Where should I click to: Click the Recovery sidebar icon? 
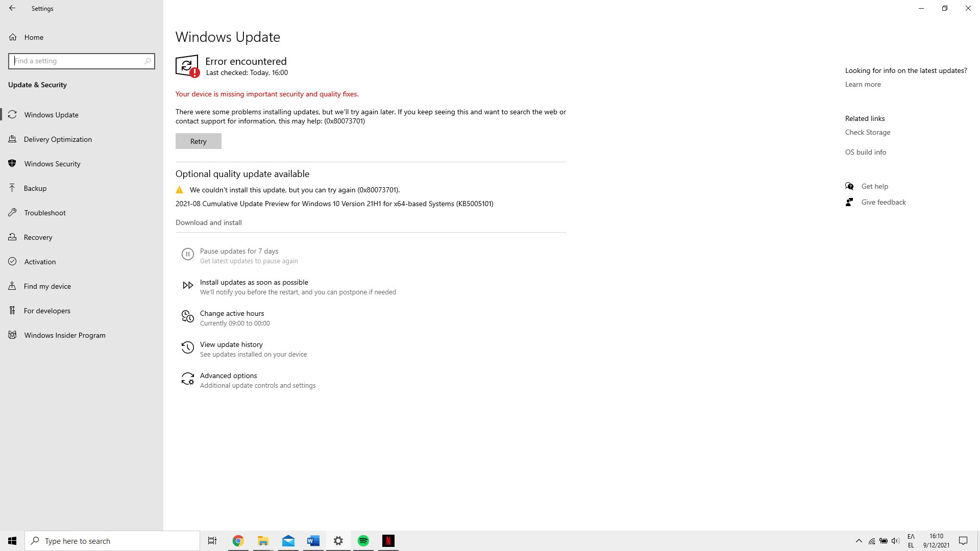[x=12, y=237]
